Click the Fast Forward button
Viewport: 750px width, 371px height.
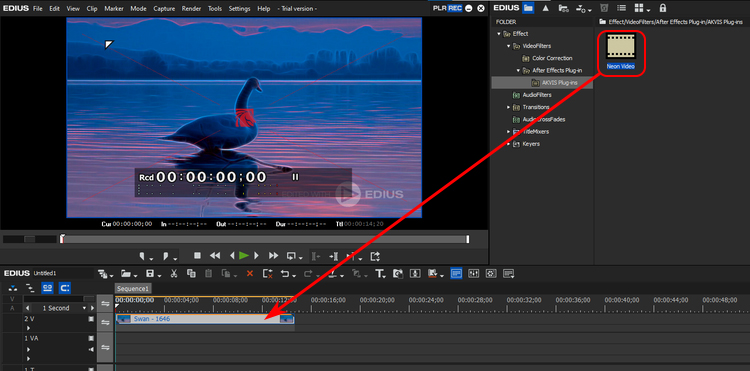pyautogui.click(x=274, y=256)
